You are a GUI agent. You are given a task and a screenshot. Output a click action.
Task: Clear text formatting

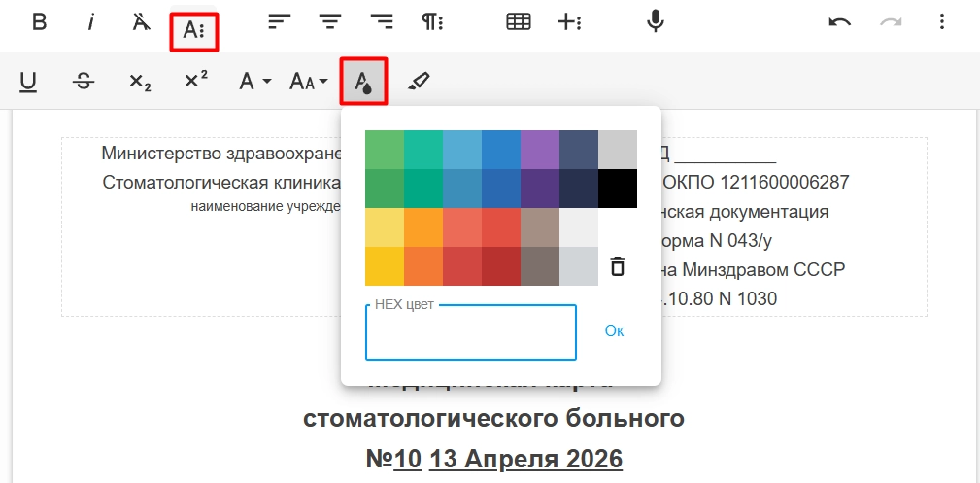[x=142, y=22]
